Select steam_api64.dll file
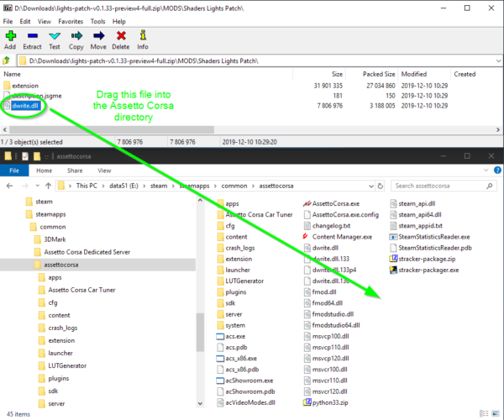The height and width of the screenshot is (420, 504). coord(416,215)
